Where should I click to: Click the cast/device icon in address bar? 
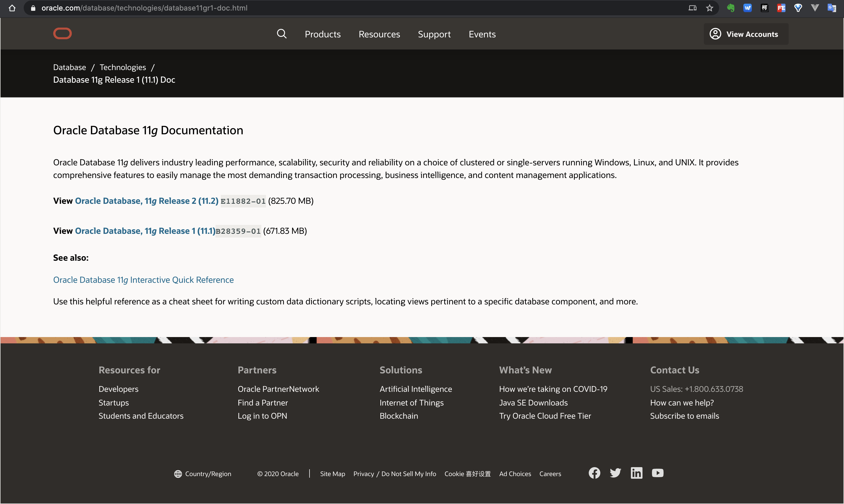pos(693,8)
